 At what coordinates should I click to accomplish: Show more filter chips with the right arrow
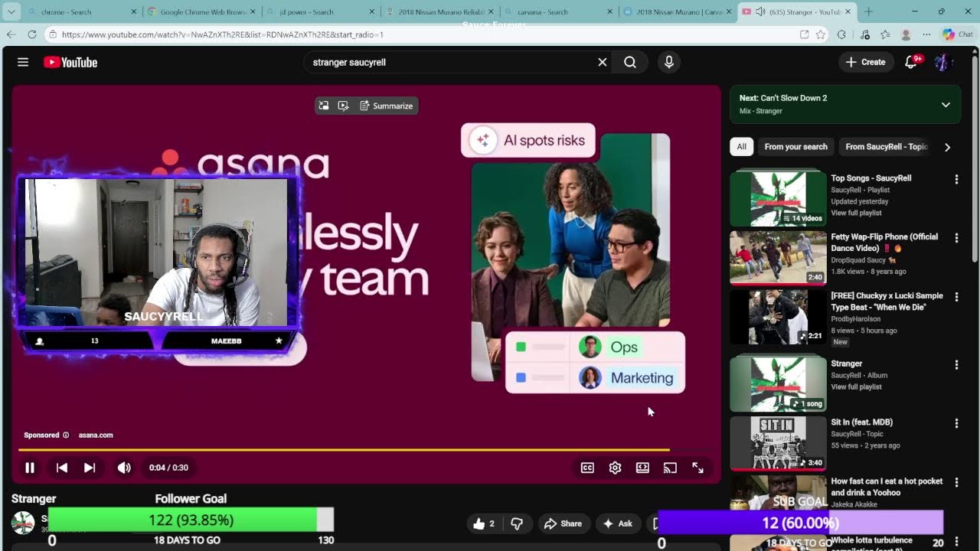click(x=947, y=147)
